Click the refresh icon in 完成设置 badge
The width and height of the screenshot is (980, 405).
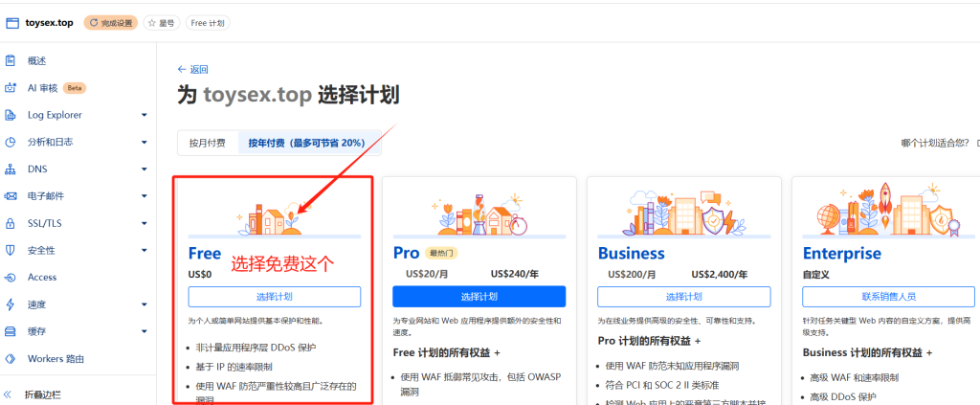coord(95,23)
